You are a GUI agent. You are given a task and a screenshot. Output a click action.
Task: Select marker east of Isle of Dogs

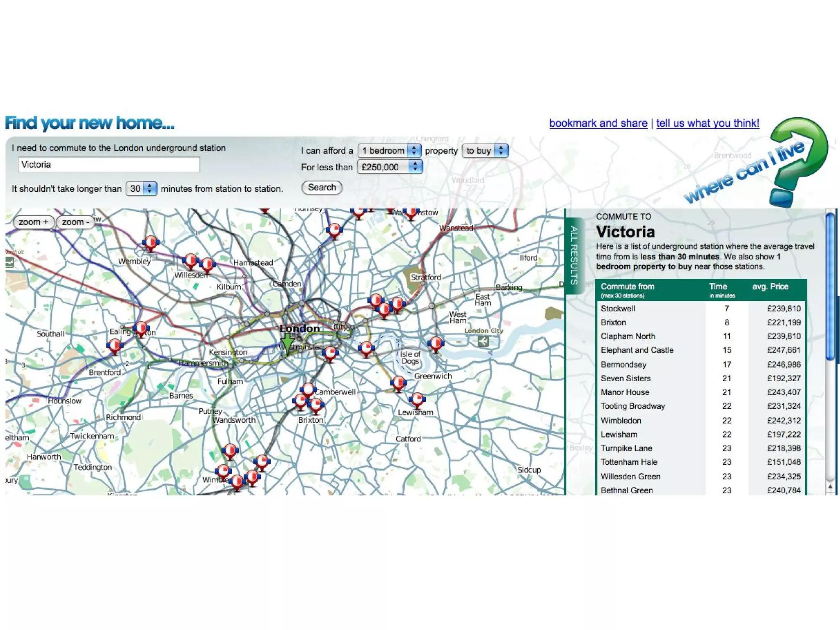pyautogui.click(x=436, y=344)
